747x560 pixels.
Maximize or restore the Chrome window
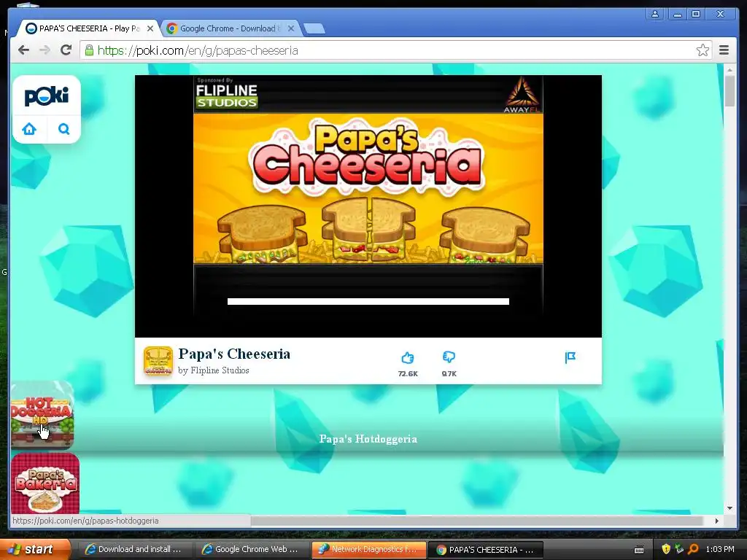click(695, 15)
